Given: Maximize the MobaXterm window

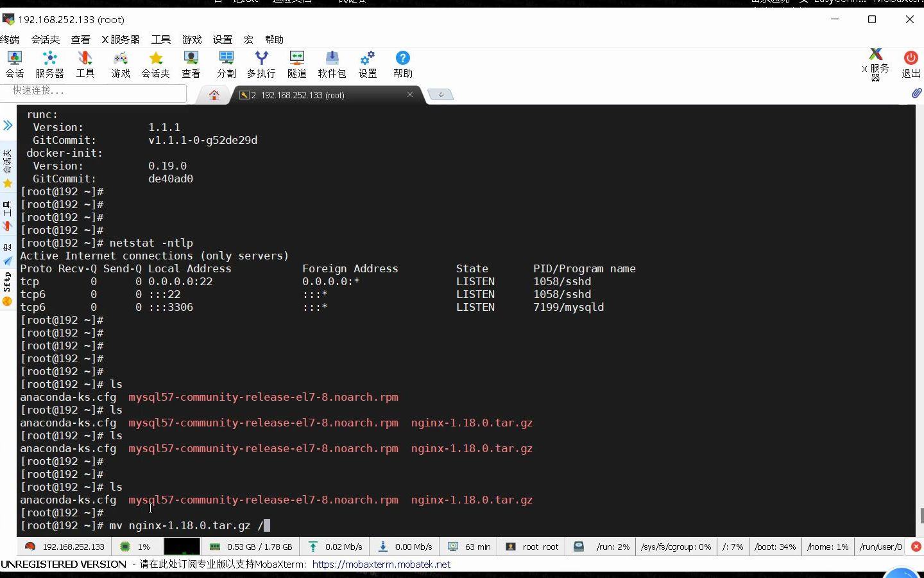Looking at the screenshot, I should [x=872, y=19].
